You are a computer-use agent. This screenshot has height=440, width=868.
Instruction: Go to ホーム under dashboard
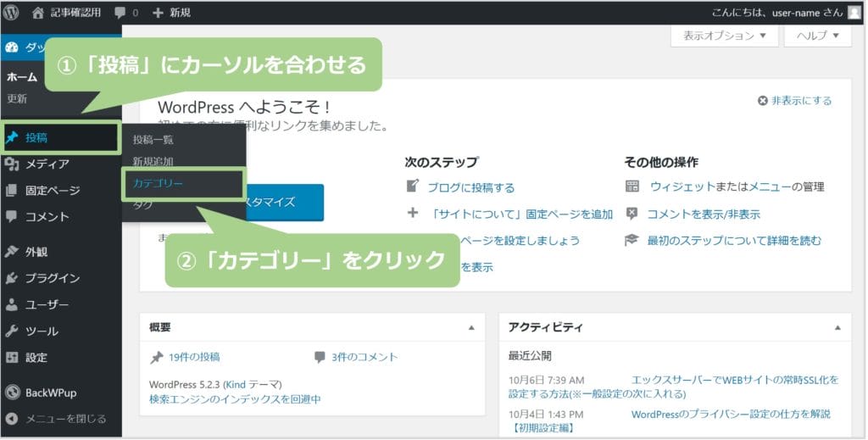point(22,77)
